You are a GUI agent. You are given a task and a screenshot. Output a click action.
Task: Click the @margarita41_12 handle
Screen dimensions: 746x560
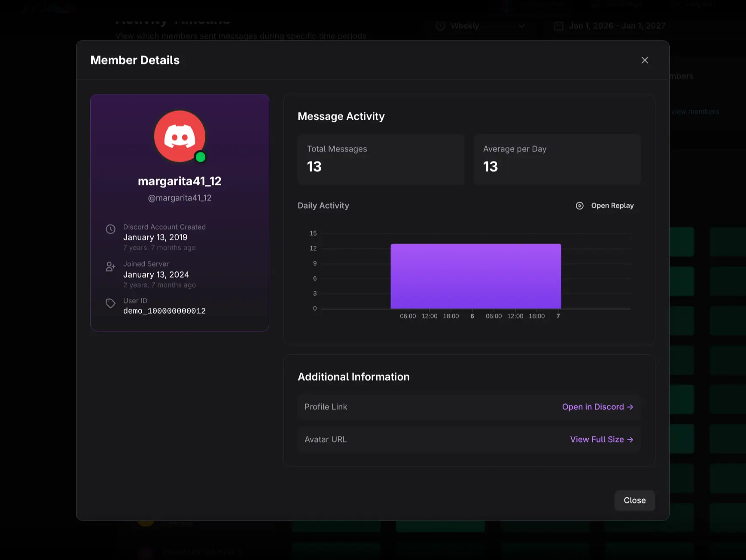tap(180, 198)
